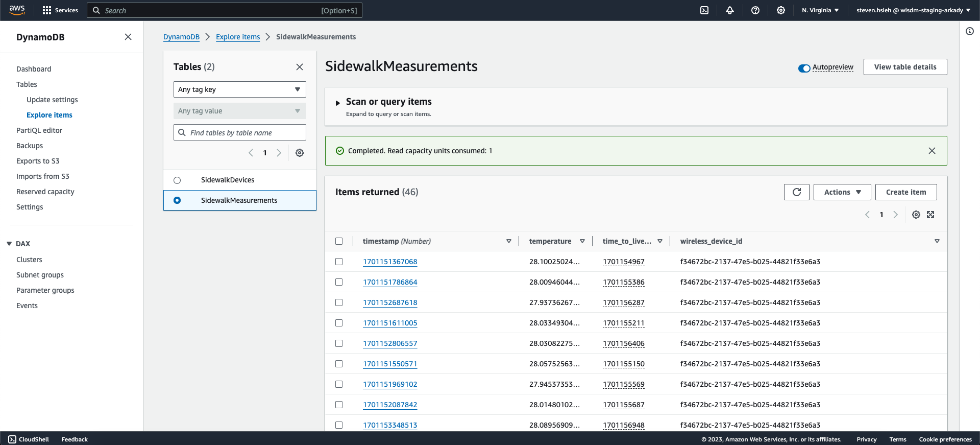Collapse the DAX section
Viewport: 980px width, 445px height.
click(9, 244)
